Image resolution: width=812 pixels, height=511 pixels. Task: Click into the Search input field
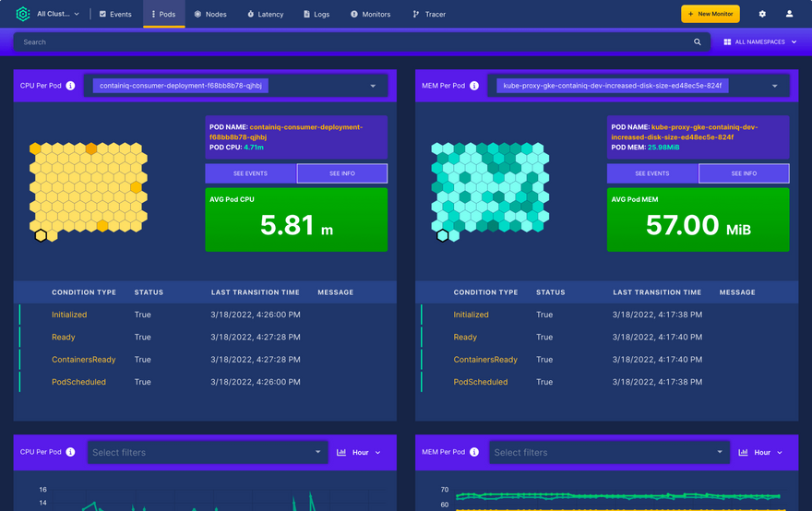click(x=351, y=42)
